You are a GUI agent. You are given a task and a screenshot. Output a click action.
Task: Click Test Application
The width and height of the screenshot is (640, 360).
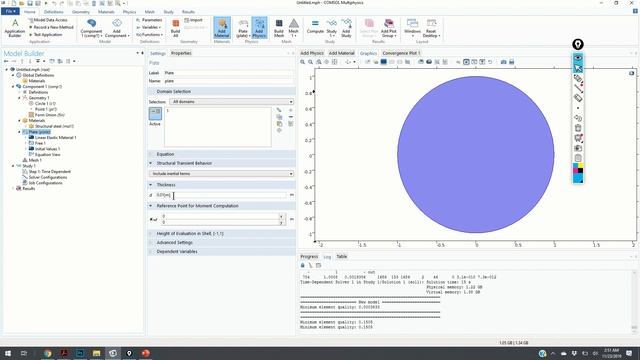coord(45,35)
